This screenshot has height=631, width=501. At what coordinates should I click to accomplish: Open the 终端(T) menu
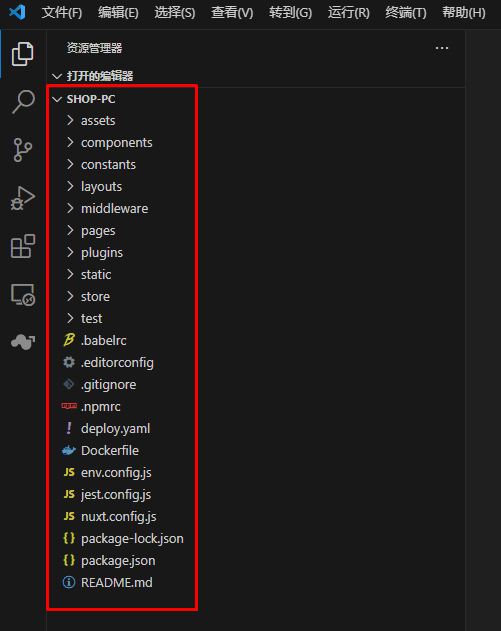point(406,13)
